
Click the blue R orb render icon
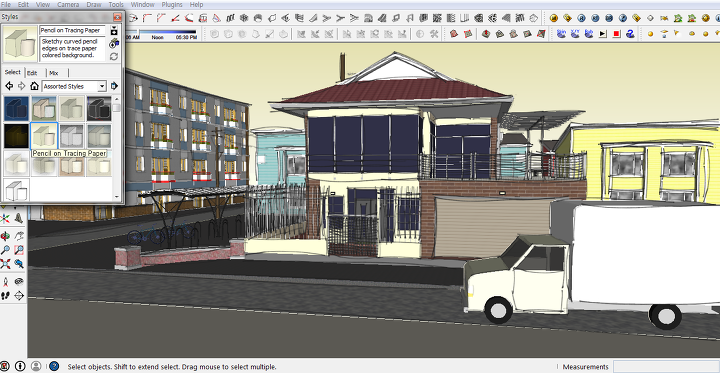(x=581, y=18)
